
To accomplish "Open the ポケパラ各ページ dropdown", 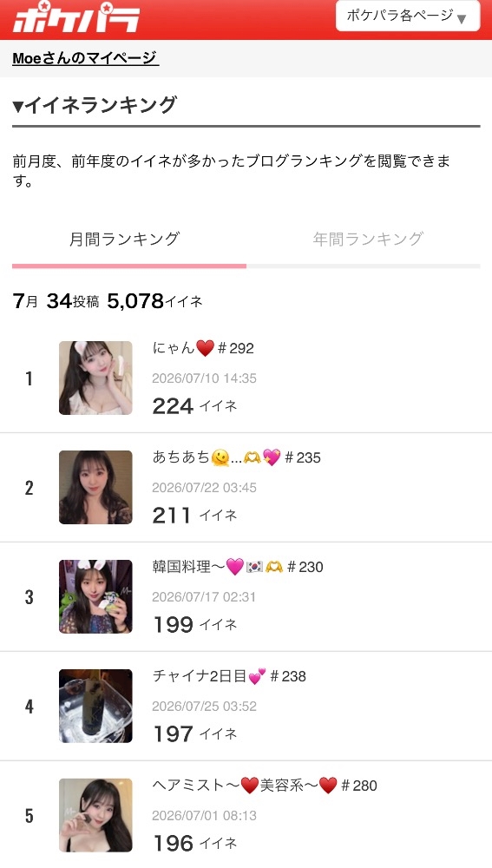I will 407,16.
